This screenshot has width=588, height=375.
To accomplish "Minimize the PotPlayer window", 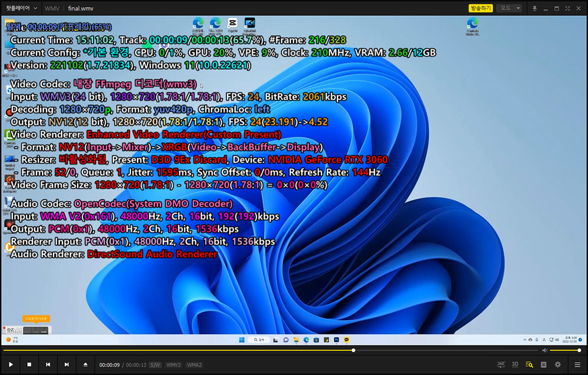I will pos(546,8).
